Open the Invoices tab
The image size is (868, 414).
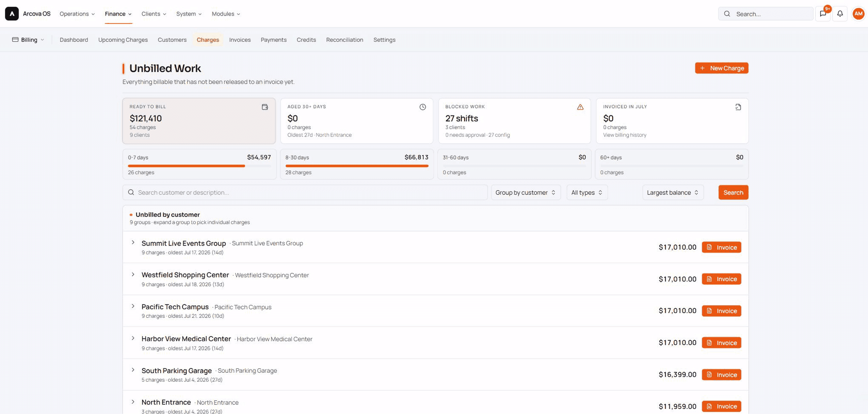tap(240, 40)
